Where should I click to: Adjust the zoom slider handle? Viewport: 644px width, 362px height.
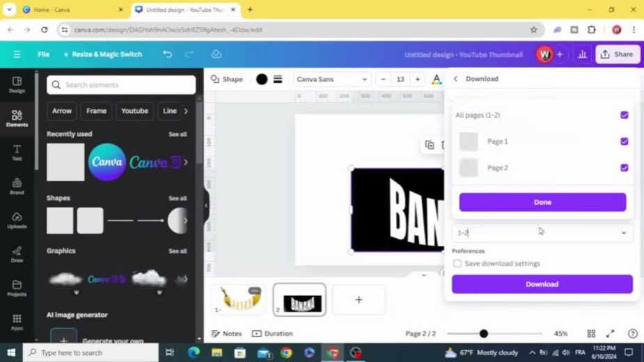[483, 333]
